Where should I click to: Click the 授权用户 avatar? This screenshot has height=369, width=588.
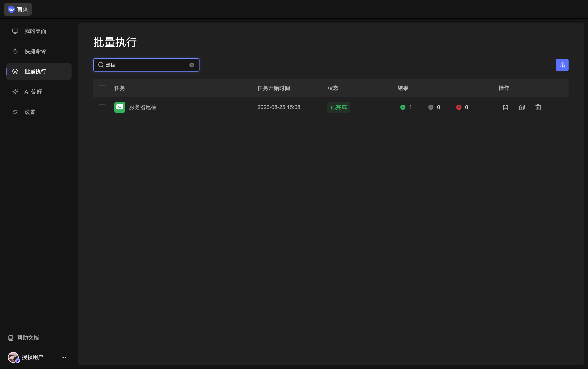13,357
